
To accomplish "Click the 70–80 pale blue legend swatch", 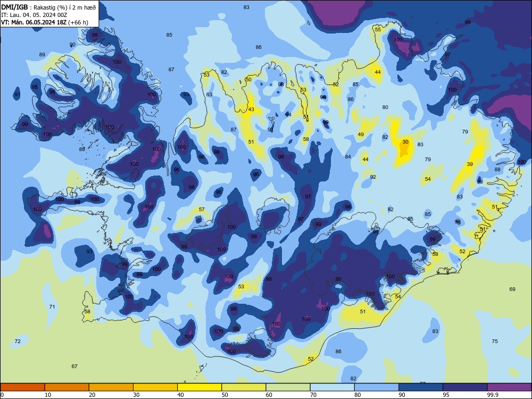I will (332, 387).
